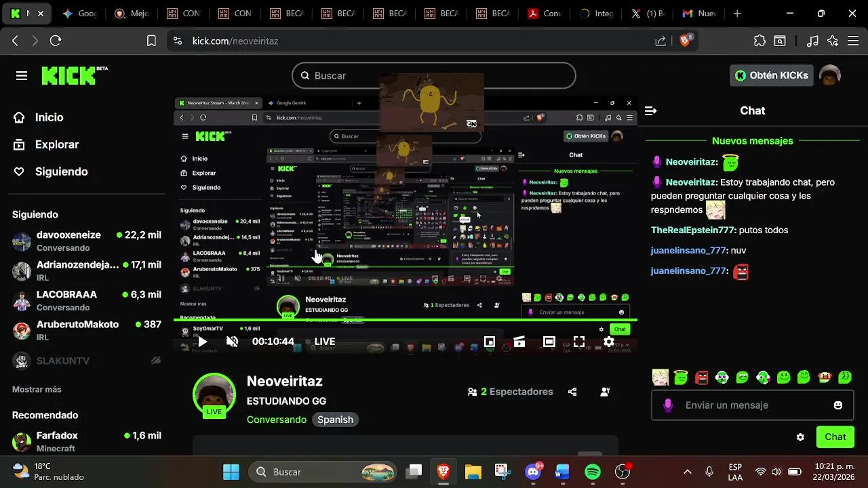Open the Kick hamburger side menu
Screen dimensions: 868x488
(22, 75)
